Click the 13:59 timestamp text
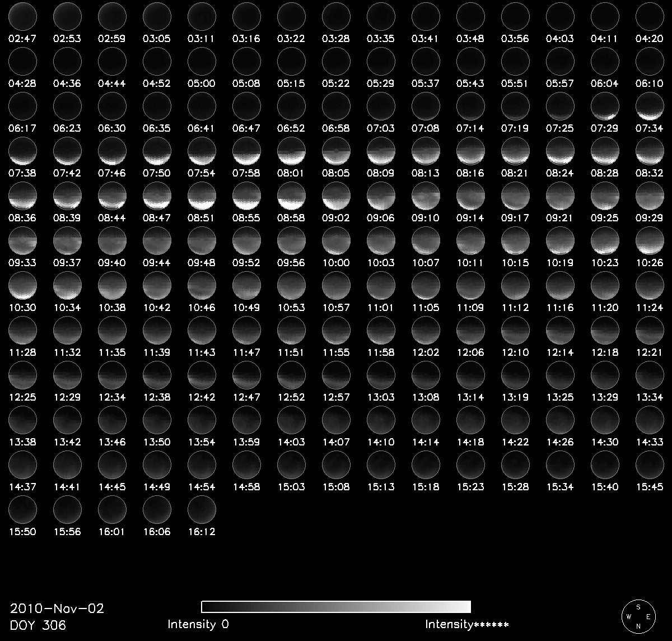Image resolution: width=672 pixels, height=641 pixels. (246, 442)
